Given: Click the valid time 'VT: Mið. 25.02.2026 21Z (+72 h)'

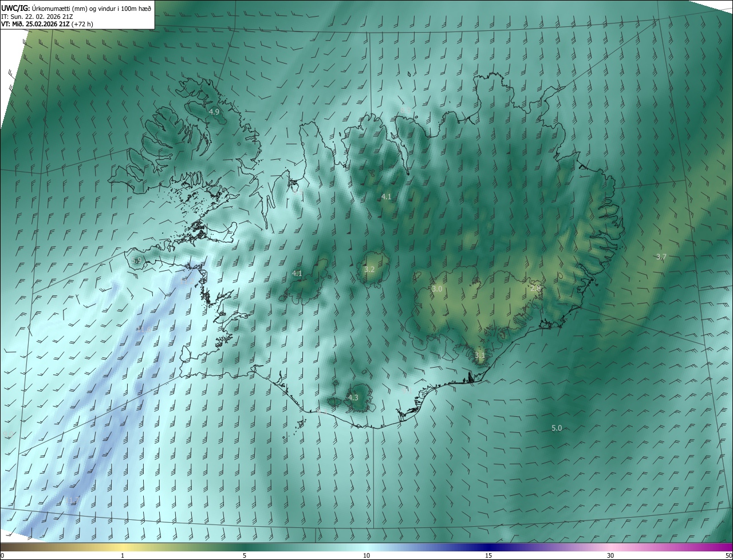Looking at the screenshot, I should (x=47, y=24).
